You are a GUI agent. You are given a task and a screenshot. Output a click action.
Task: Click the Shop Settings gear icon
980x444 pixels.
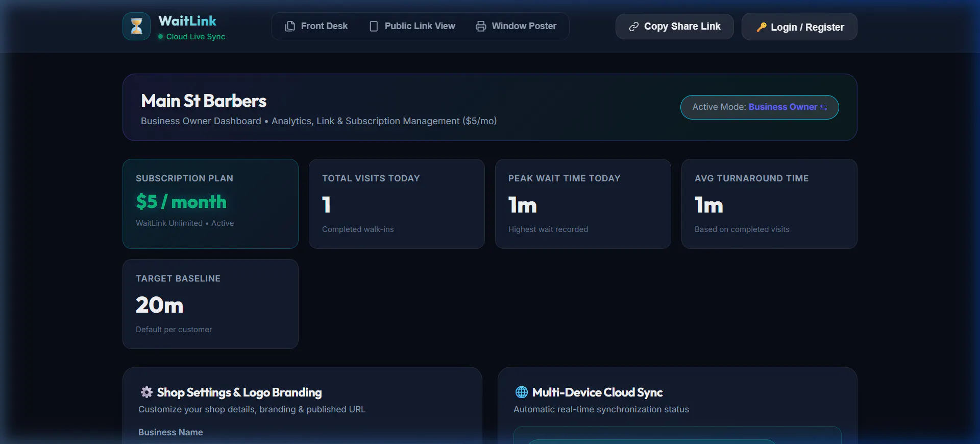pyautogui.click(x=146, y=392)
